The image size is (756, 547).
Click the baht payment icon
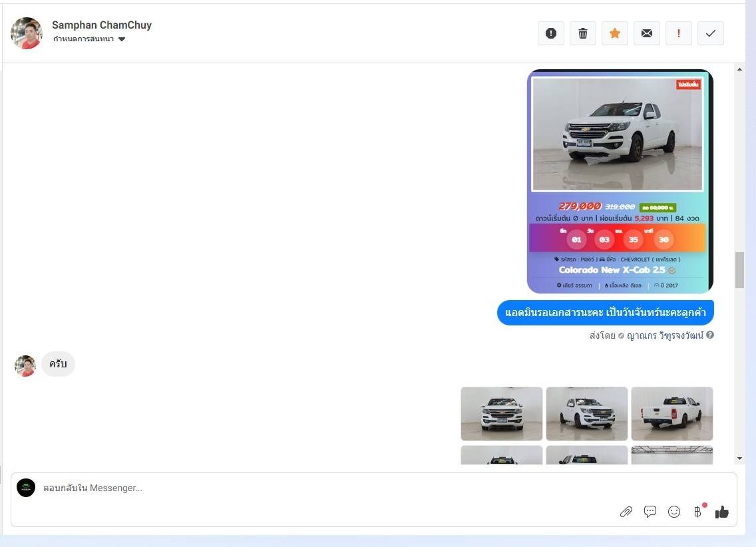697,512
